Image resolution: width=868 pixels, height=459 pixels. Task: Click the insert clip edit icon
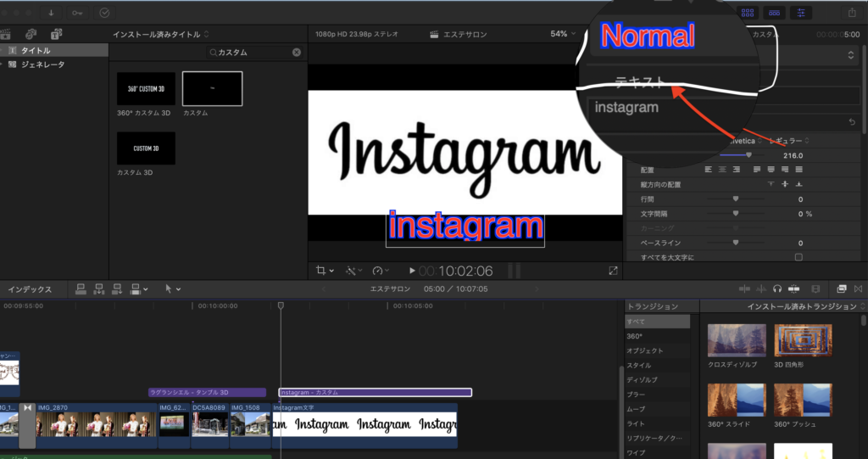point(99,288)
